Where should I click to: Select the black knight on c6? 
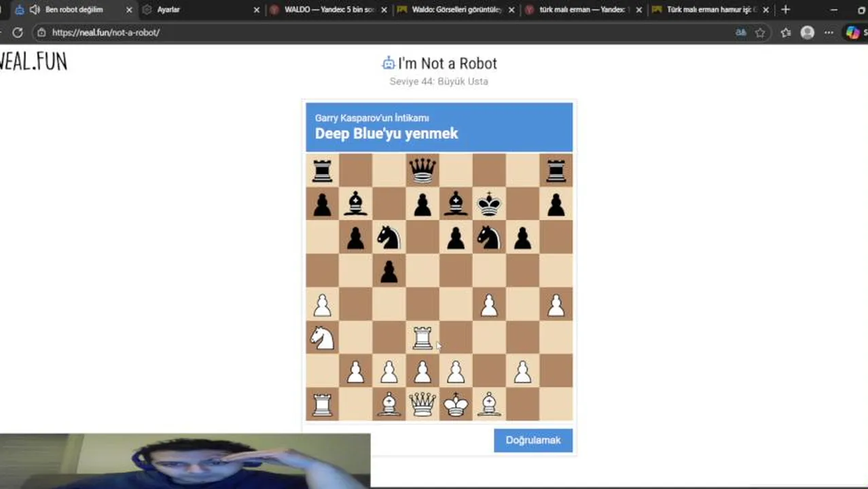pos(389,237)
